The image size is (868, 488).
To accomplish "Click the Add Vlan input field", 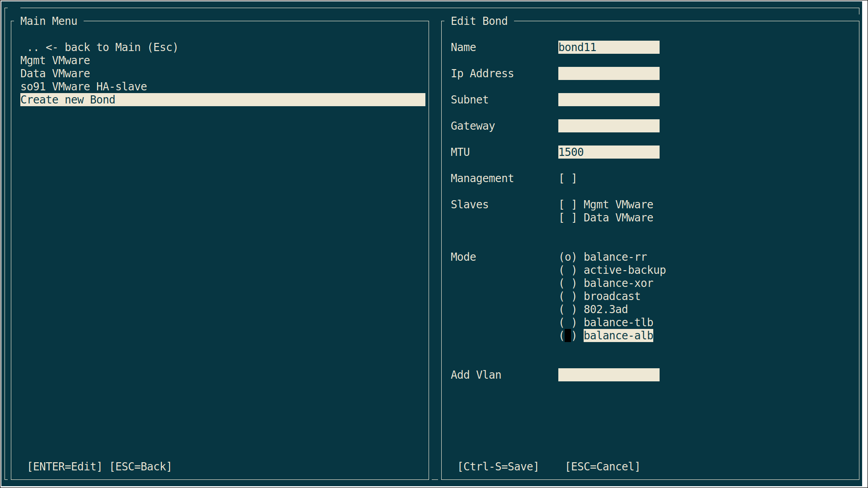I will tap(609, 375).
